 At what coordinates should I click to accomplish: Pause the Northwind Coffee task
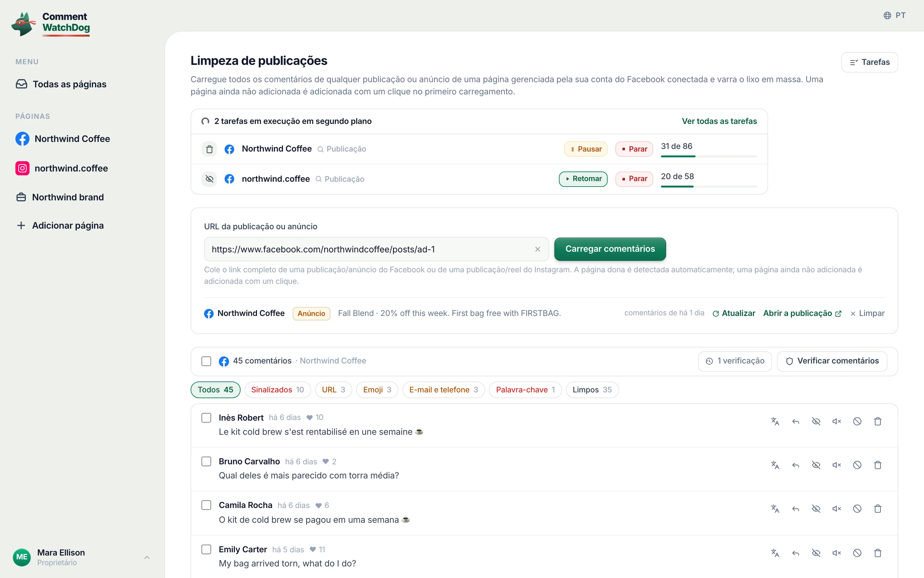(586, 149)
